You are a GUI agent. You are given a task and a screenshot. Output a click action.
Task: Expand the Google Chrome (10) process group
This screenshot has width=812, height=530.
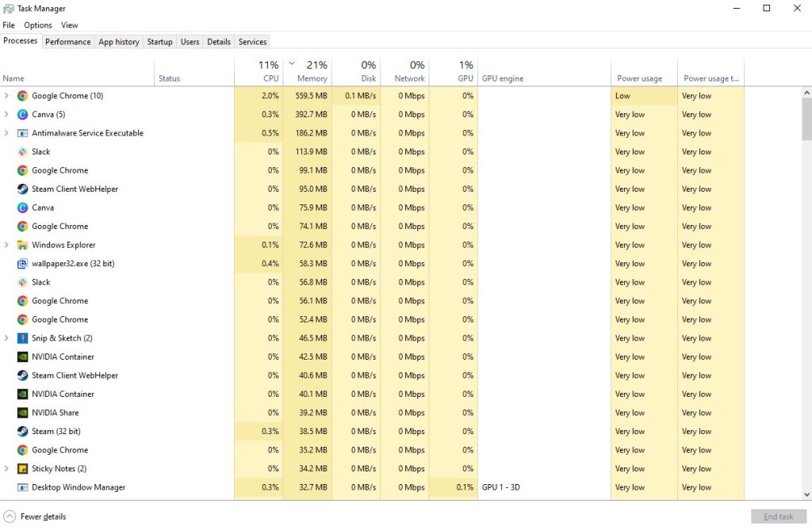(6, 96)
